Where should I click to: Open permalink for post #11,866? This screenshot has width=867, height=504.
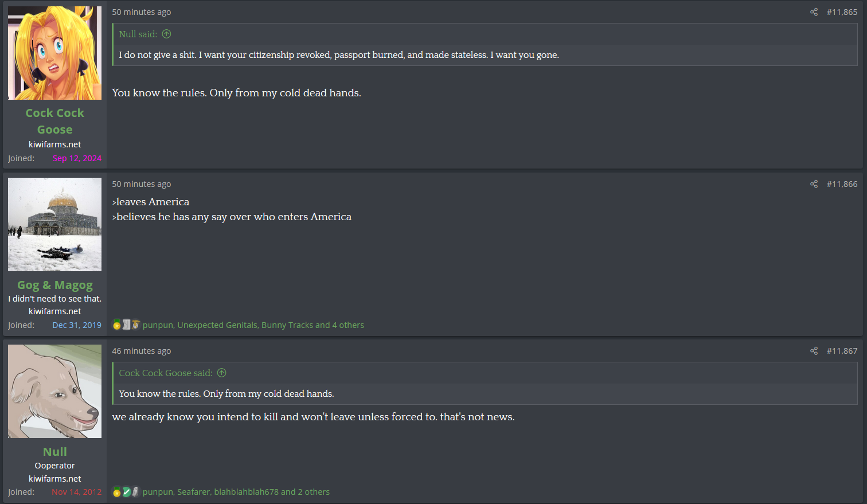[x=842, y=184]
